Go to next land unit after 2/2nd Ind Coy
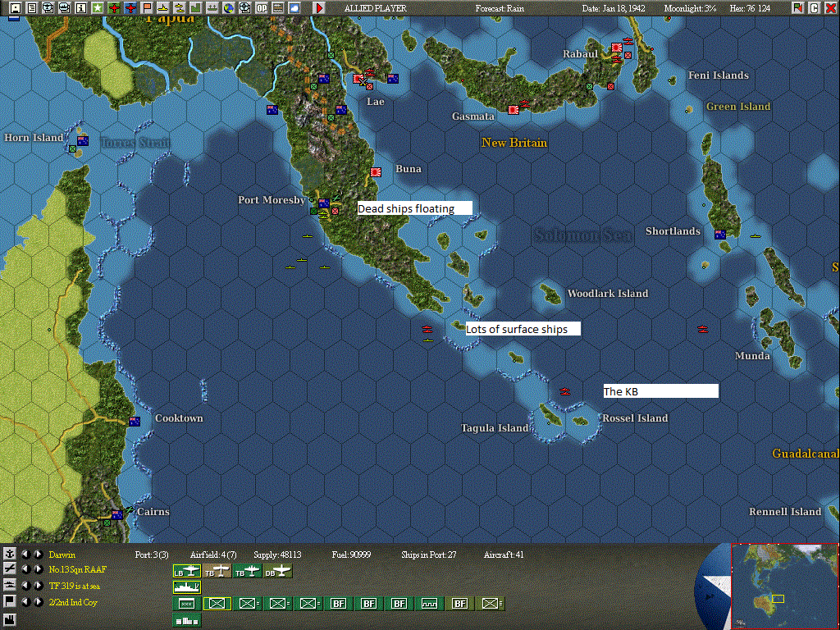This screenshot has width=840, height=630. pyautogui.click(x=39, y=601)
